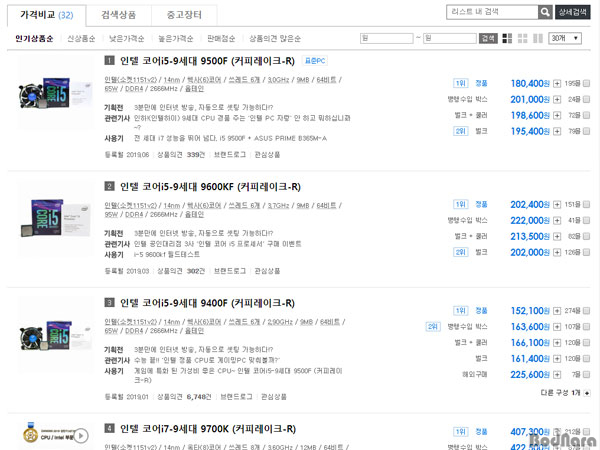This screenshot has width=600, height=450.
Task: Click the plus icon next to 225,600원
Action: (557, 375)
